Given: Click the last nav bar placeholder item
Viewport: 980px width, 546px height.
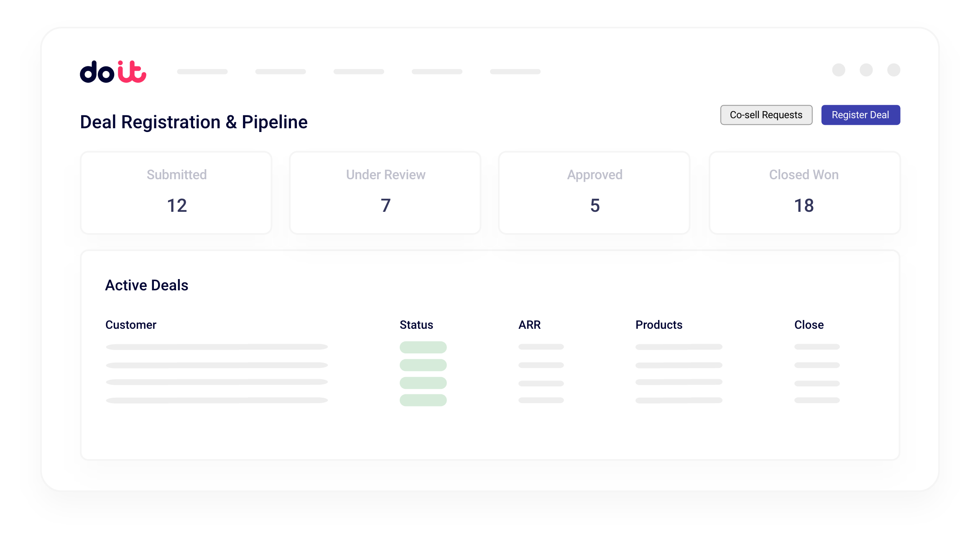Looking at the screenshot, I should 515,71.
